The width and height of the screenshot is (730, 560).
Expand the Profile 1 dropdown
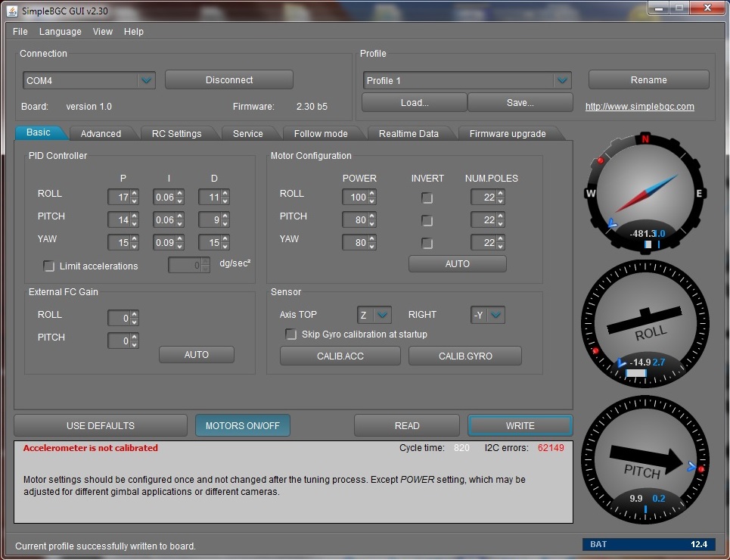click(x=561, y=81)
